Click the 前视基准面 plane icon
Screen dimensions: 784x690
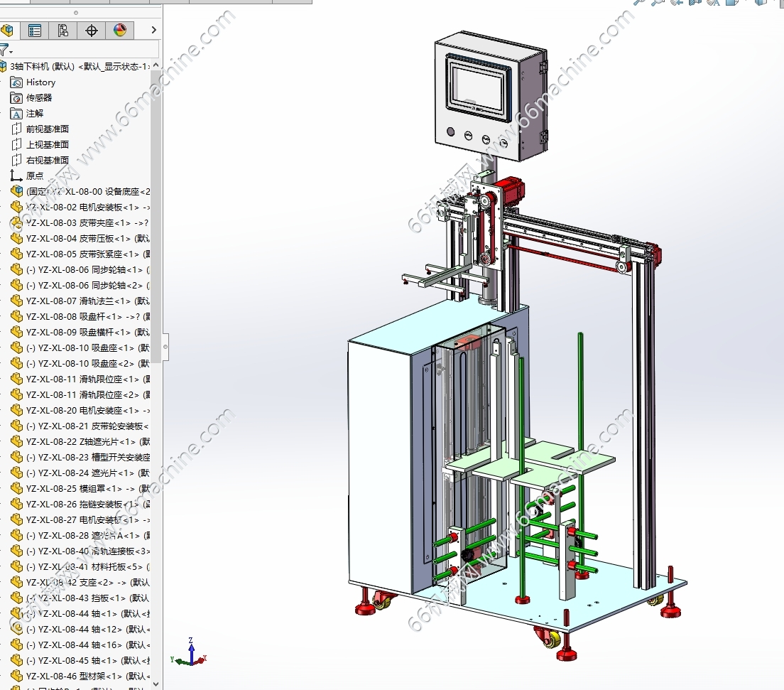(x=16, y=129)
